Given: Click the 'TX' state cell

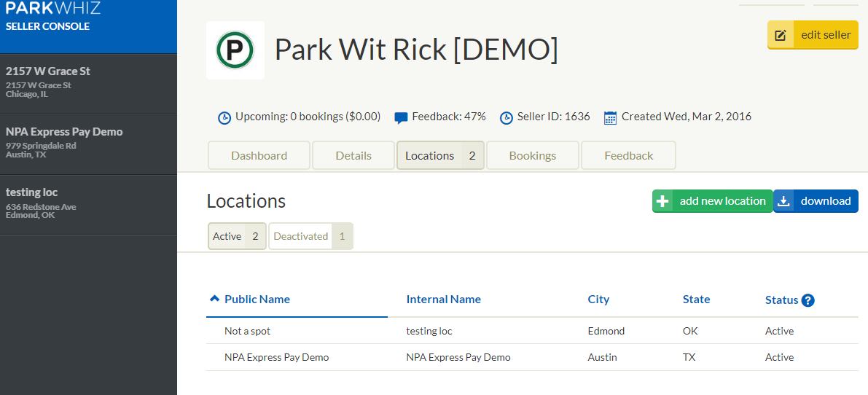Looking at the screenshot, I should tap(689, 357).
